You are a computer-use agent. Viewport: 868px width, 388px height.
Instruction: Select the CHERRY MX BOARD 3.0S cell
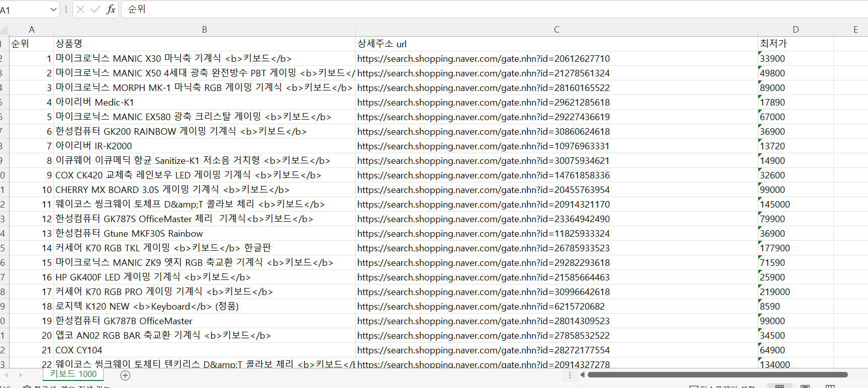pos(204,189)
